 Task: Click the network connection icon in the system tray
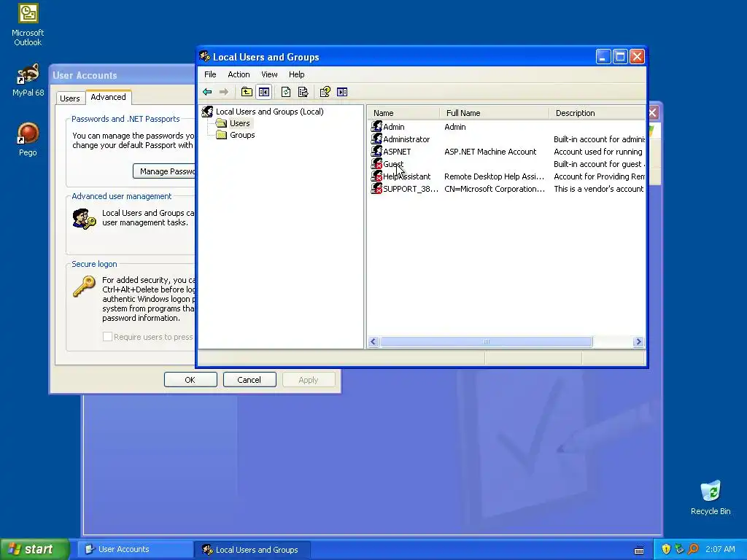pyautogui.click(x=679, y=549)
